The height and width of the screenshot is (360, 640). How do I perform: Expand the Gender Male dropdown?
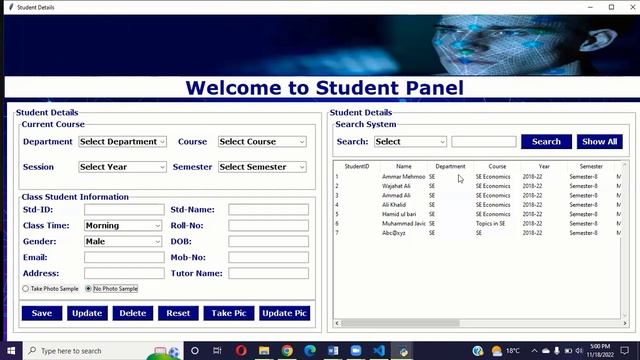pos(123,241)
